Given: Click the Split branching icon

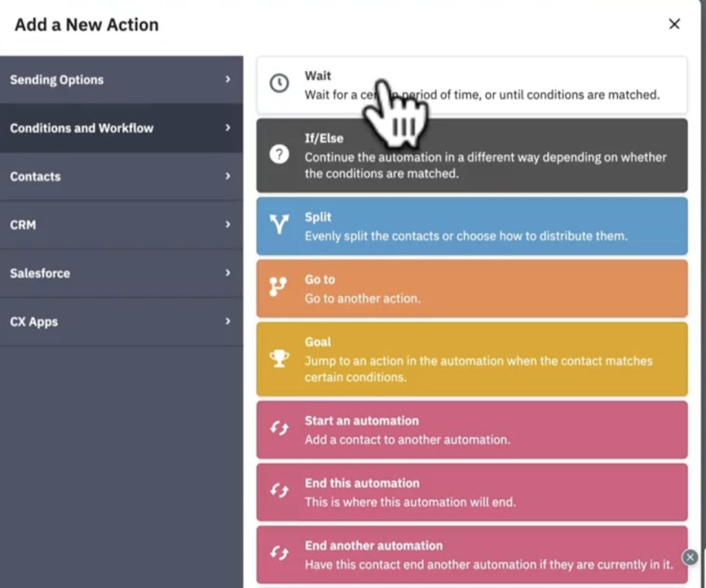Looking at the screenshot, I should [279, 225].
